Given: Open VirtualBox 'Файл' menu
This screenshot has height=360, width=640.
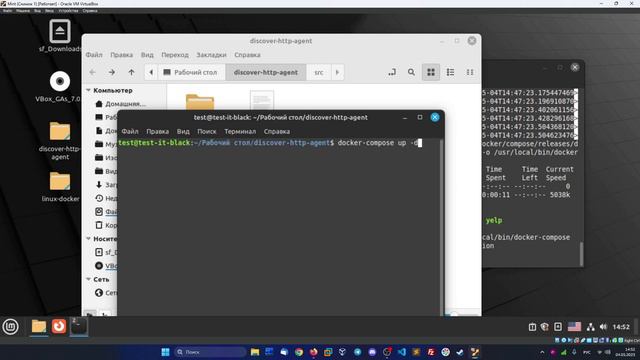Looking at the screenshot, I should (x=7, y=11).
